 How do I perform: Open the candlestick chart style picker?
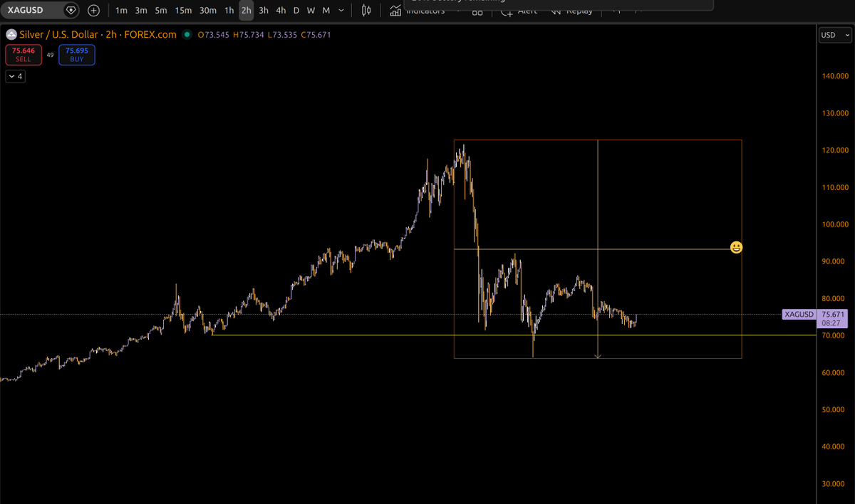(x=367, y=11)
